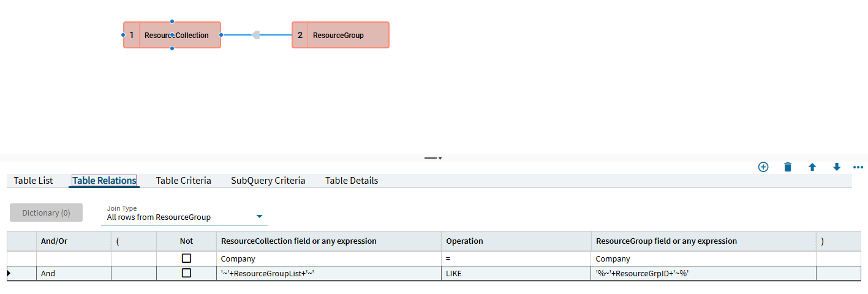Screen dimensions: 868x294
Task: Open the SubQuery Criteria tab
Action: 268,181
